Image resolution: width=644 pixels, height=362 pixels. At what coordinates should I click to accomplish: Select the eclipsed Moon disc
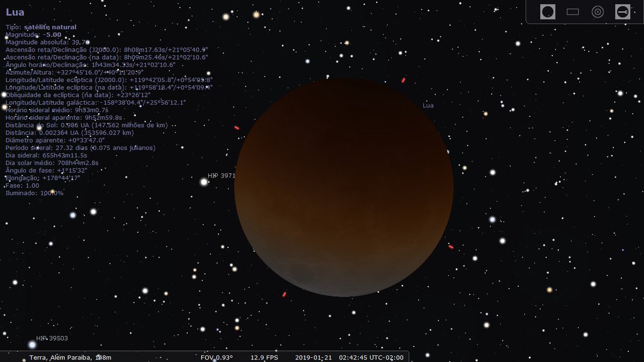(x=343, y=187)
